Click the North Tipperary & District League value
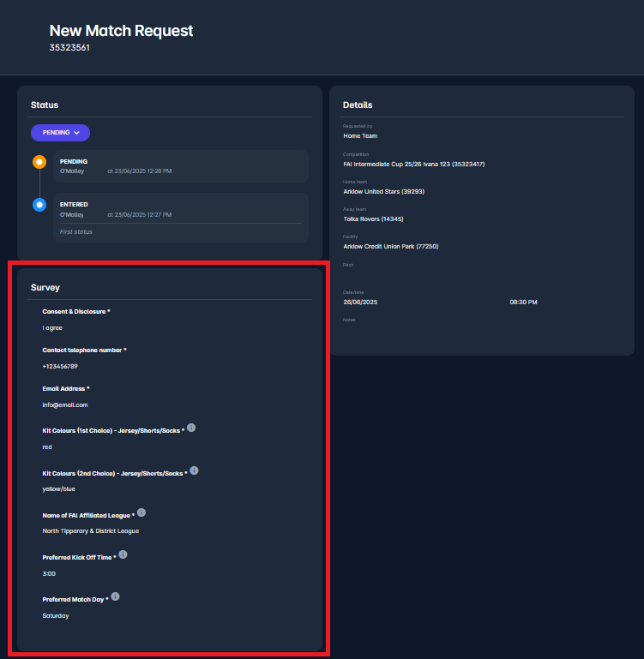Image resolution: width=644 pixels, height=659 pixels. point(91,530)
